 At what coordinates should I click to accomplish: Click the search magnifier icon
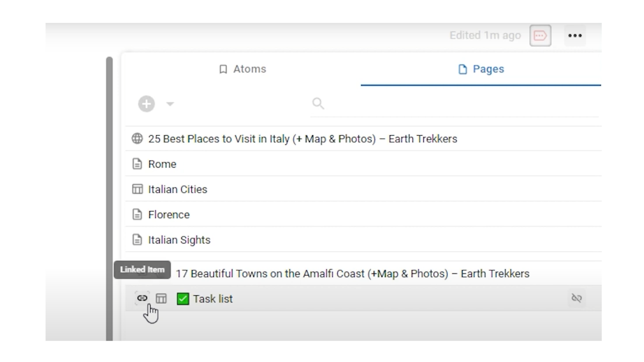tap(318, 104)
